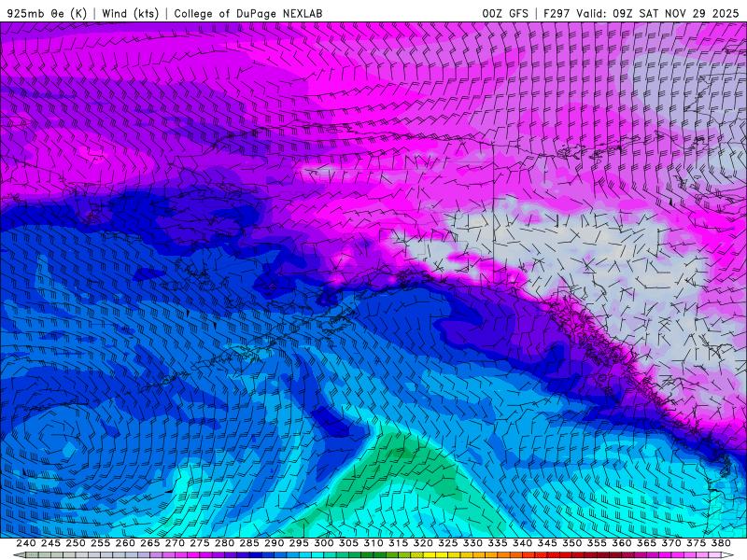Click the 325 color scale label
Image resolution: width=747 pixels, height=560 pixels.
point(447,543)
